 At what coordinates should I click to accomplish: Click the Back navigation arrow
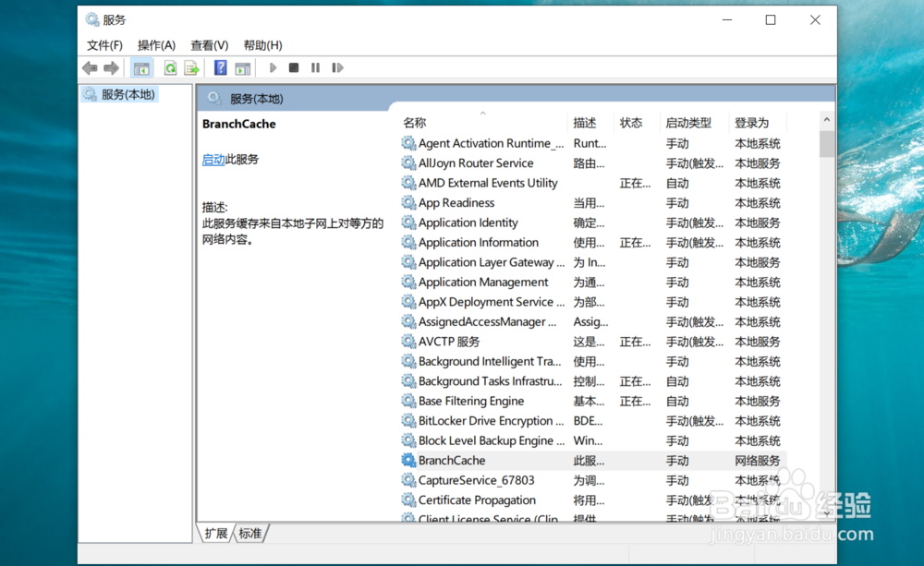point(89,66)
